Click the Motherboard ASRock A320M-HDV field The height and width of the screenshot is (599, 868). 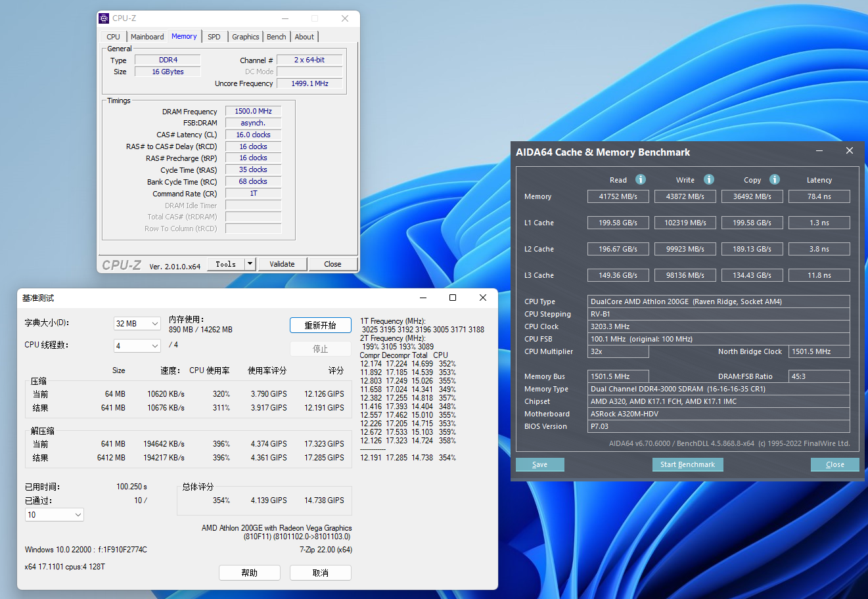click(719, 414)
